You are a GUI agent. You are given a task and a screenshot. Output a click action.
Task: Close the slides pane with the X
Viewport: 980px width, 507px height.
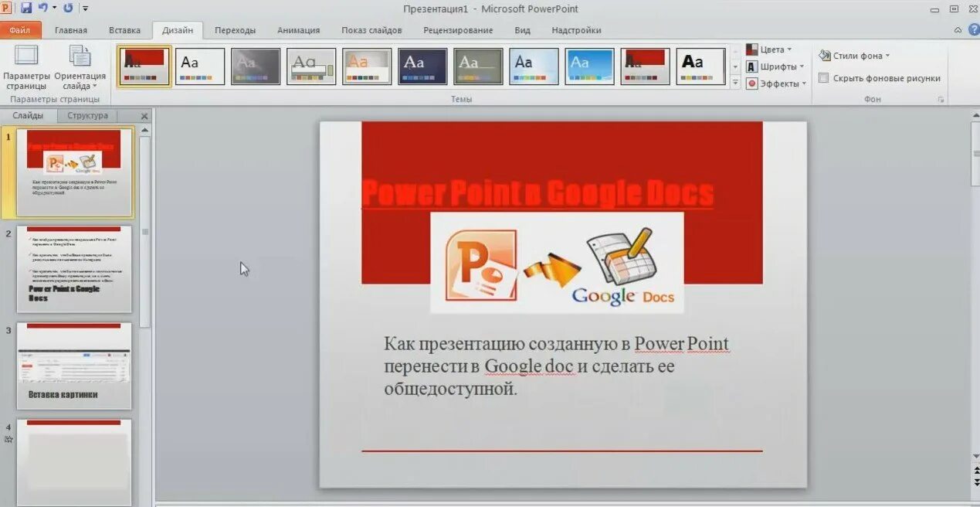(144, 116)
